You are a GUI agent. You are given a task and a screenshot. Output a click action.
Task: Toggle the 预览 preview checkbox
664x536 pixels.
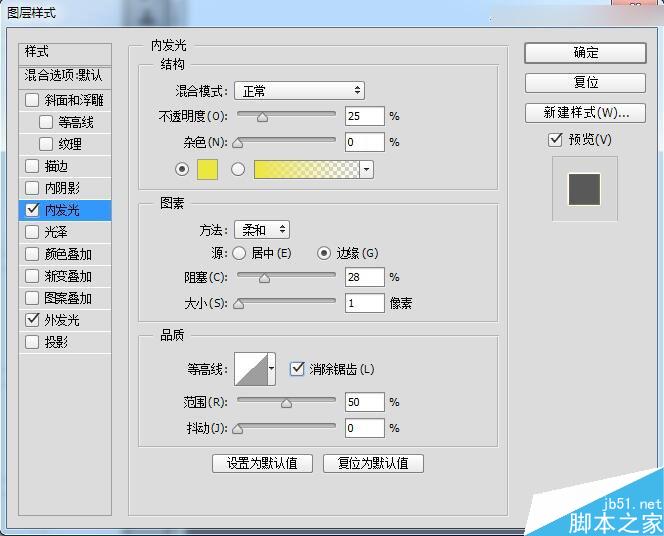(x=555, y=139)
